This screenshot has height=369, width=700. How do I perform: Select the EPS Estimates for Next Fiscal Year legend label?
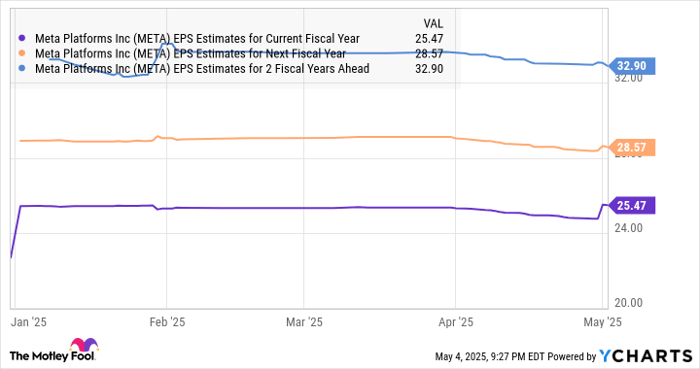[191, 54]
